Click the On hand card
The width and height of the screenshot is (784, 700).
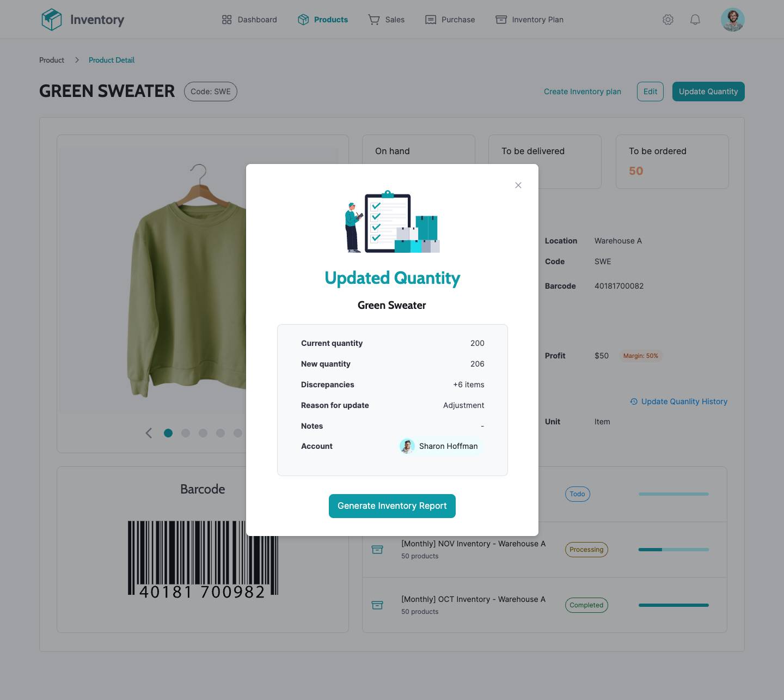[x=419, y=150]
